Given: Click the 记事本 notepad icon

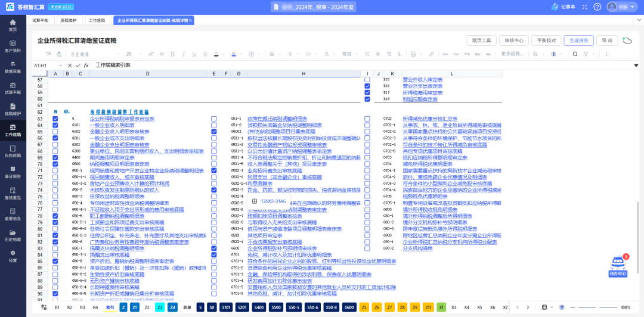Looking at the screenshot, I should pyautogui.click(x=553, y=7).
